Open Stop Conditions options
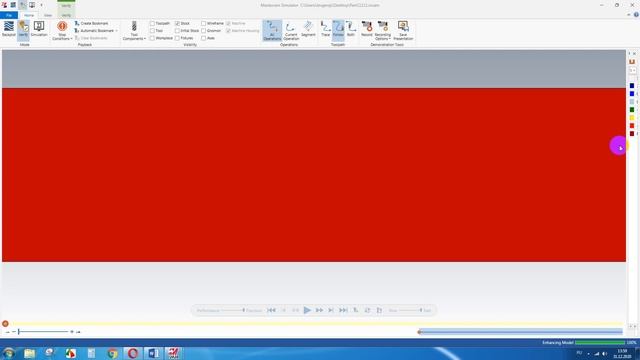This screenshot has height=360, width=640. click(x=62, y=31)
